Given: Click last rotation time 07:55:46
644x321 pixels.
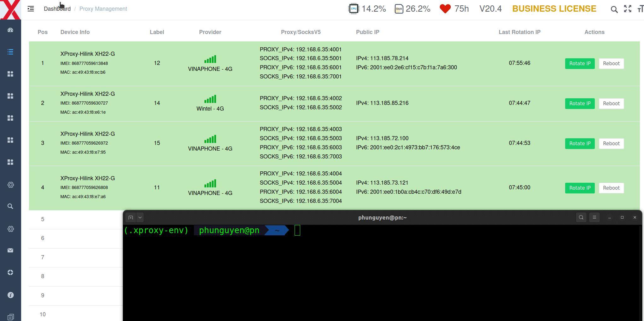Looking at the screenshot, I should pyautogui.click(x=519, y=63).
